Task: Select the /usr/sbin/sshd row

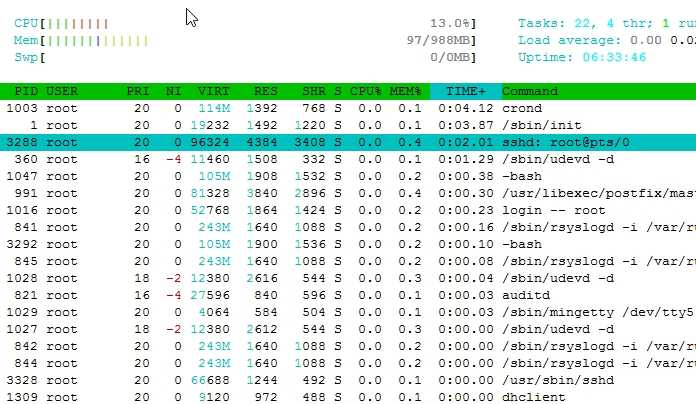Action: [348, 380]
